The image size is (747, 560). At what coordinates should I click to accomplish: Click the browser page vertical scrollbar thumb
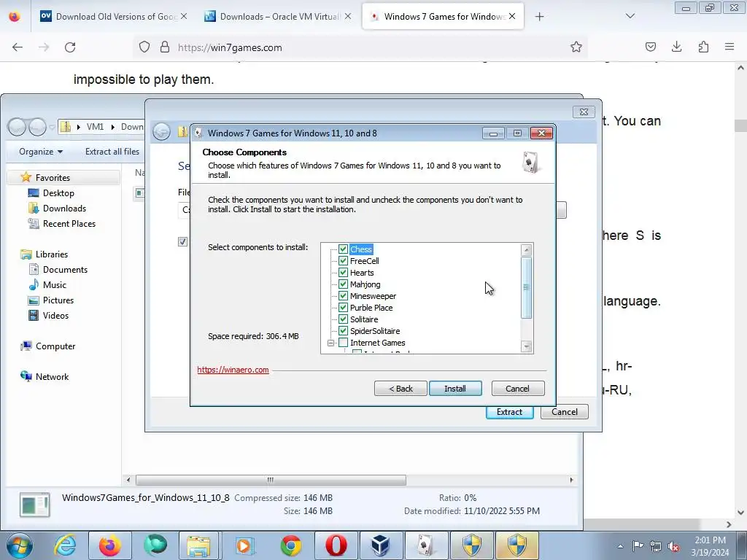click(x=740, y=125)
